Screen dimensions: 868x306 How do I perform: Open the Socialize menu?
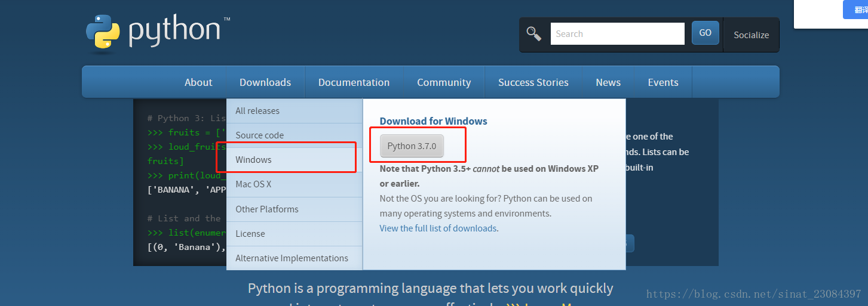[751, 35]
